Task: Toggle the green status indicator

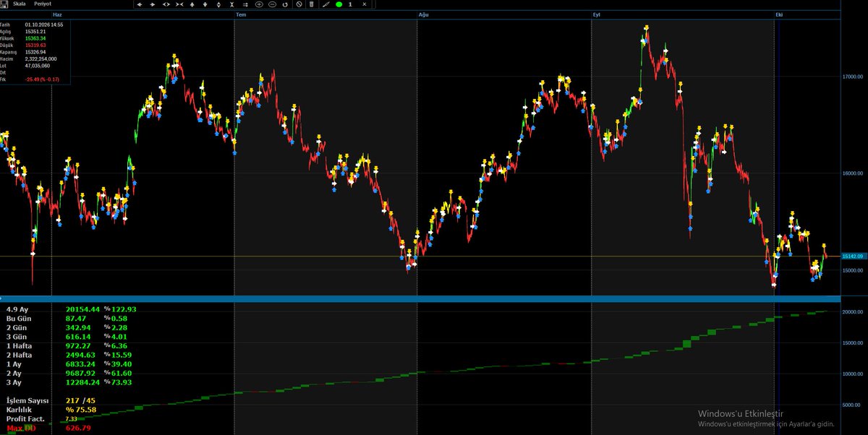Action: (339, 4)
